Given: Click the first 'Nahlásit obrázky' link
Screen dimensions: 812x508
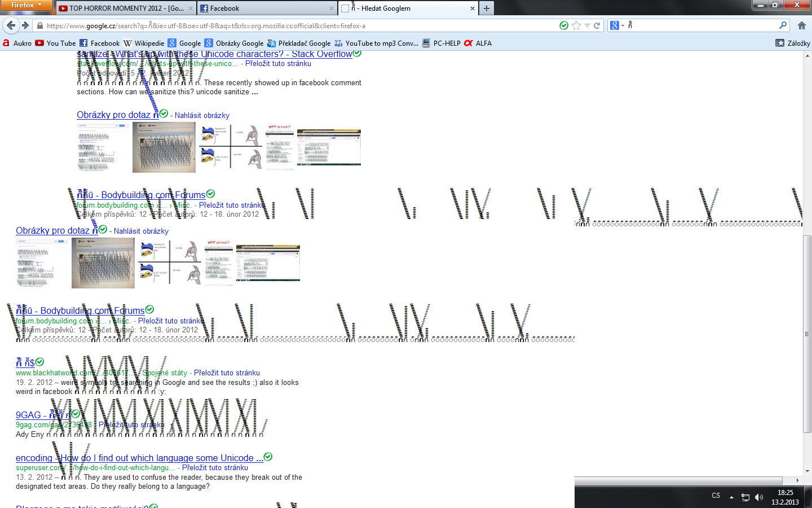Looking at the screenshot, I should [x=202, y=115].
